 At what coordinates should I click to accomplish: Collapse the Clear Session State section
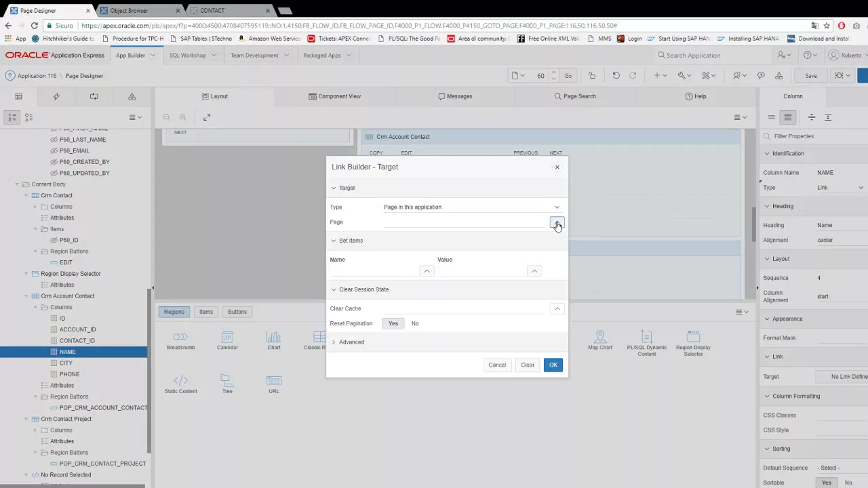click(334, 289)
